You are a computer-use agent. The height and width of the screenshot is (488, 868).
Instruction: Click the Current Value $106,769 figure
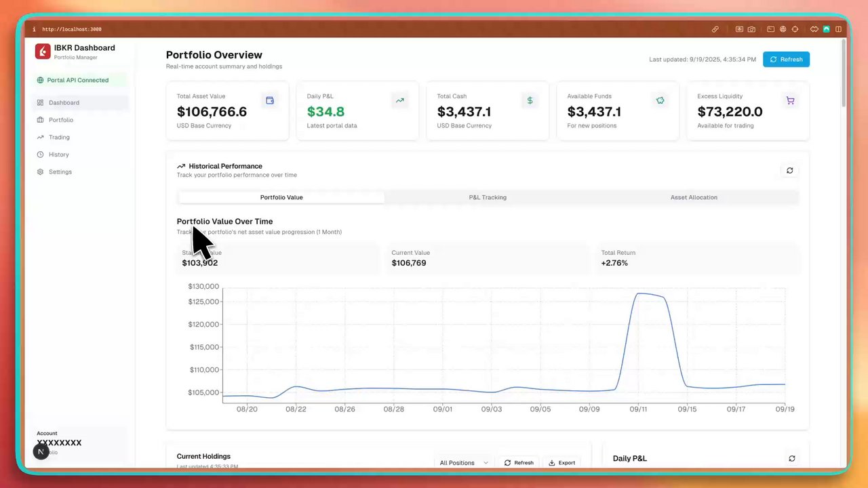point(409,263)
